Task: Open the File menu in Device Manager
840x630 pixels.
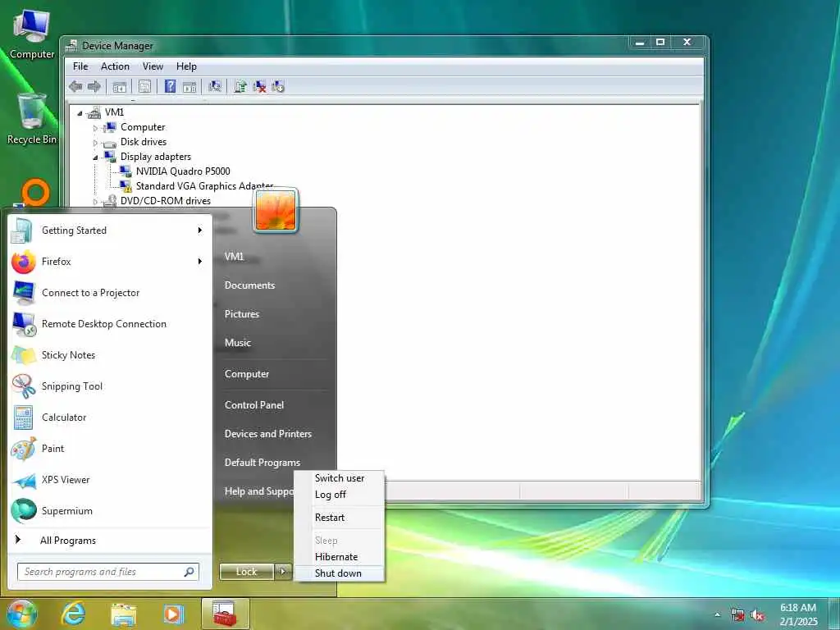Action: 80,66
